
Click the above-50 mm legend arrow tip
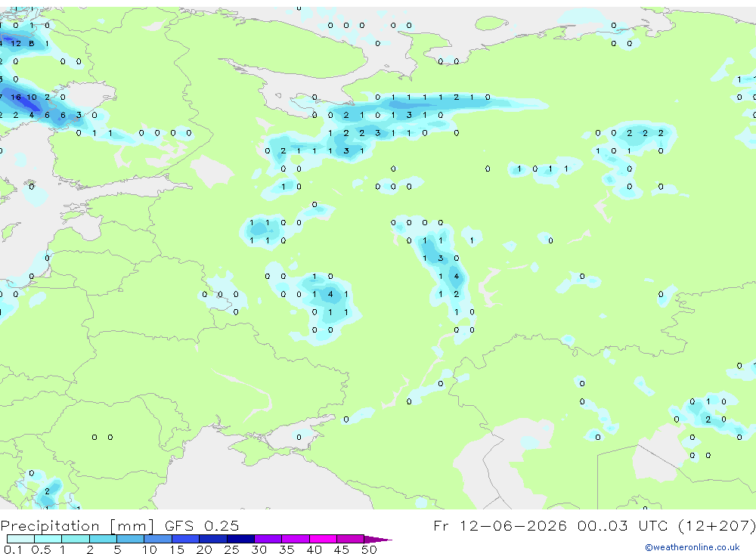coord(378,539)
